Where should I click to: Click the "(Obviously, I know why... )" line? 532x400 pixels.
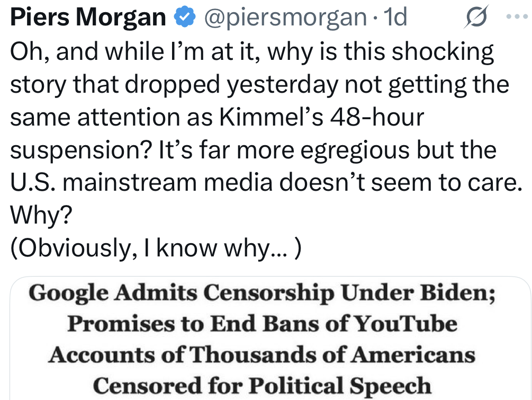point(156,249)
